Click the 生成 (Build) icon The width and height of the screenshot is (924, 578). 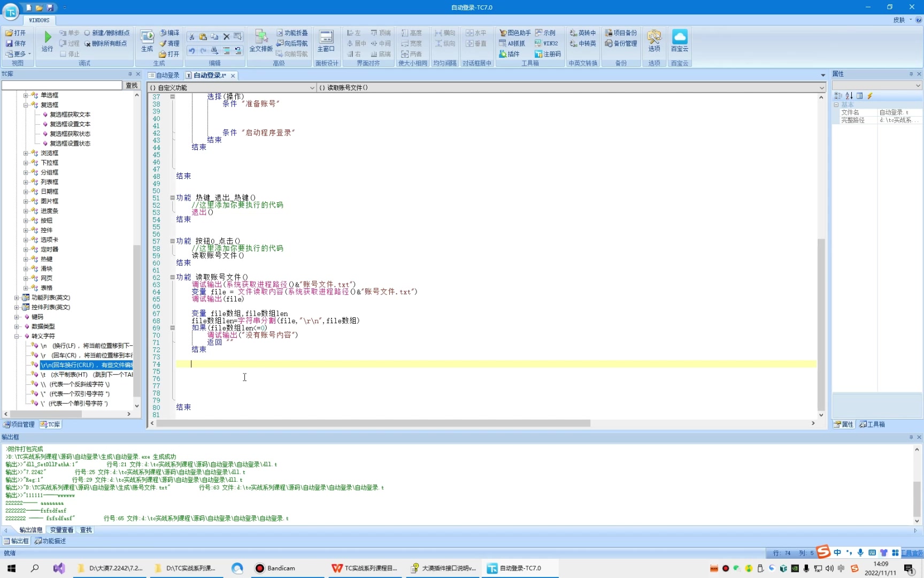click(x=147, y=37)
